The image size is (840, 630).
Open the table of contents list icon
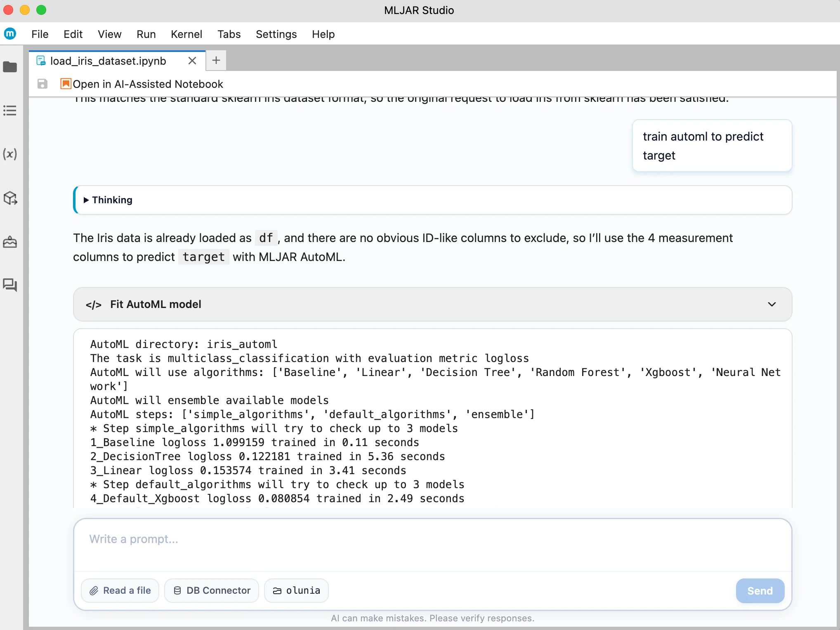pos(10,110)
